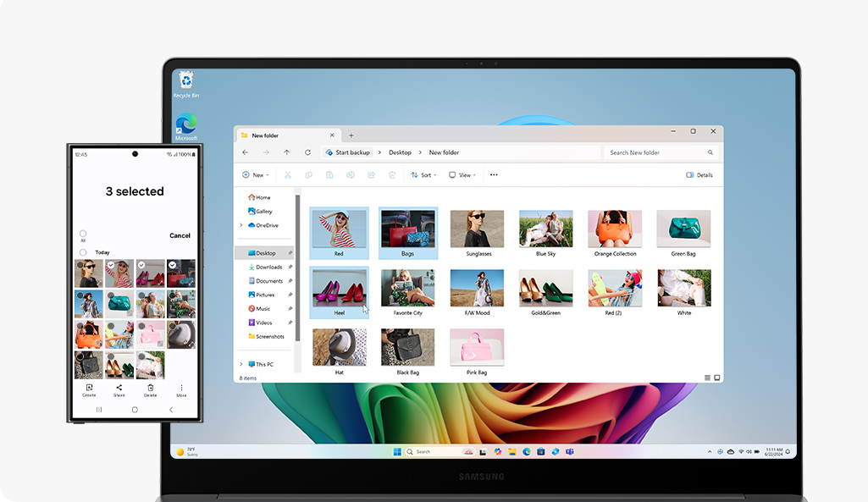The image size is (868, 502).
Task: Click the Details pane button
Action: click(x=699, y=175)
